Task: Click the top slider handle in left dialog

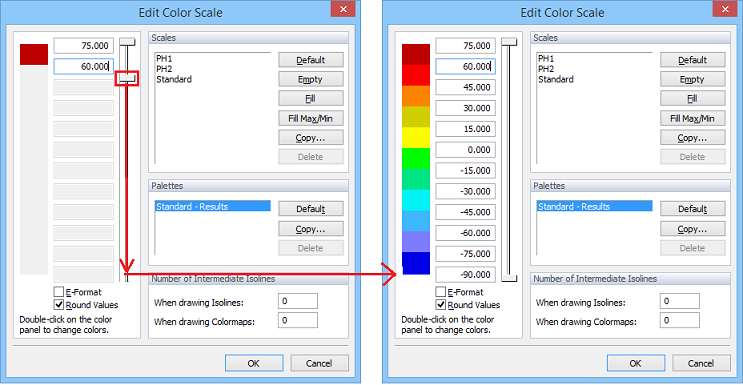Action: click(x=127, y=42)
